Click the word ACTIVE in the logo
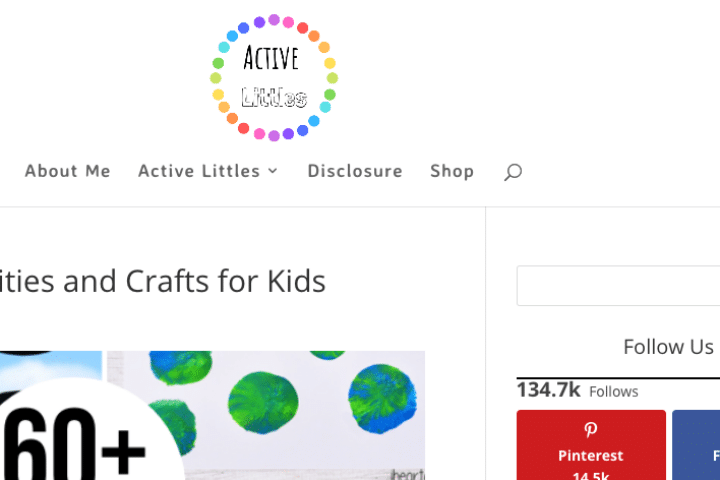 (x=271, y=58)
